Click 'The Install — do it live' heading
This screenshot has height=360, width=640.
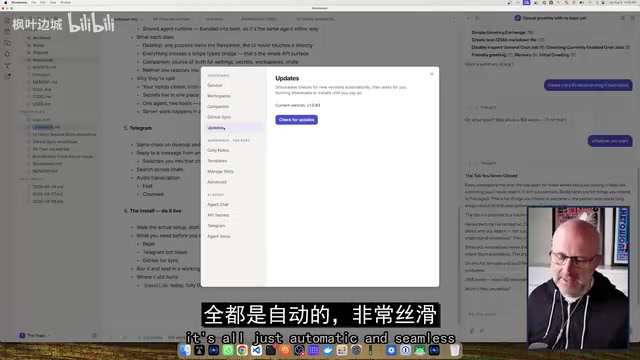(156, 211)
